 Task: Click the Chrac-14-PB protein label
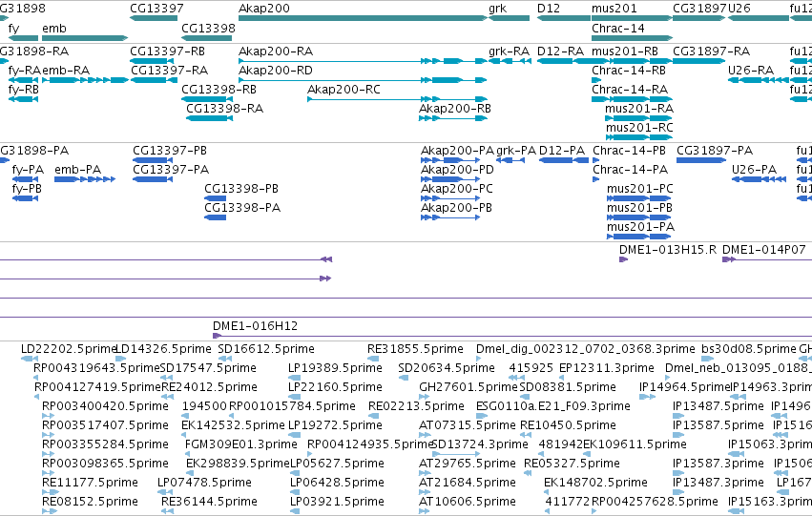click(x=629, y=151)
